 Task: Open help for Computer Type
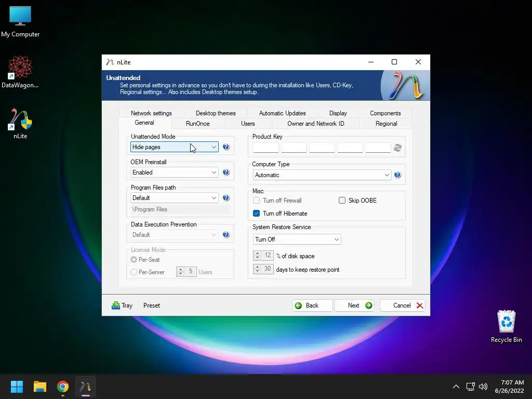click(x=397, y=175)
